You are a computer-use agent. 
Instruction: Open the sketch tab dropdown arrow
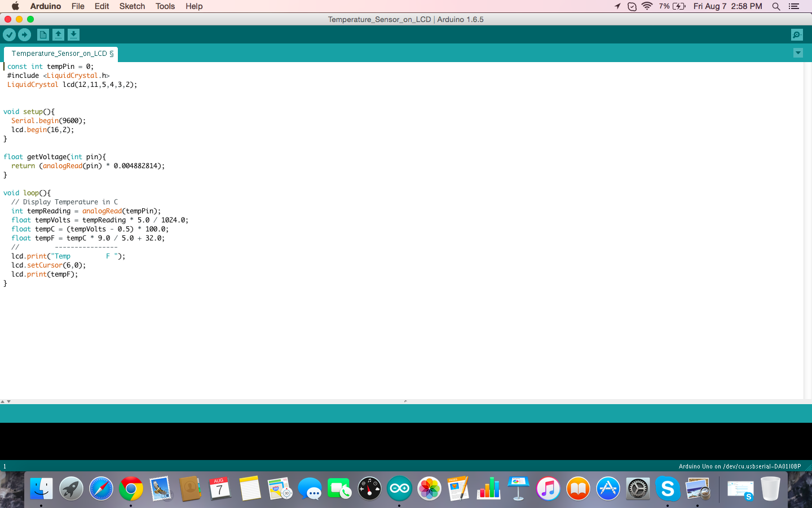[798, 52]
